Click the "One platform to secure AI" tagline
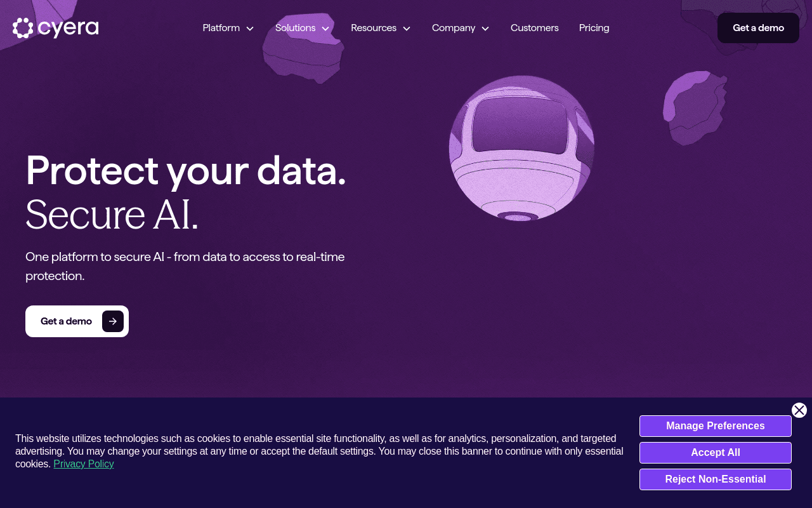This screenshot has width=812, height=508. coord(185,266)
